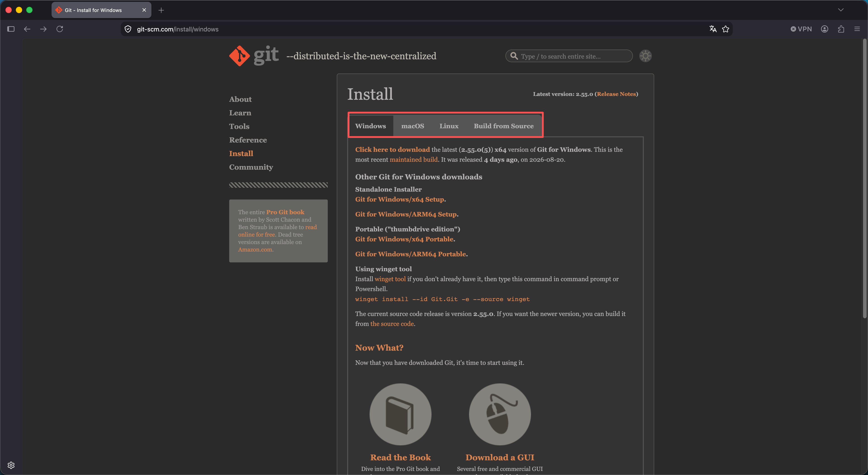
Task: Click the Download a GUI heading link
Action: point(500,457)
